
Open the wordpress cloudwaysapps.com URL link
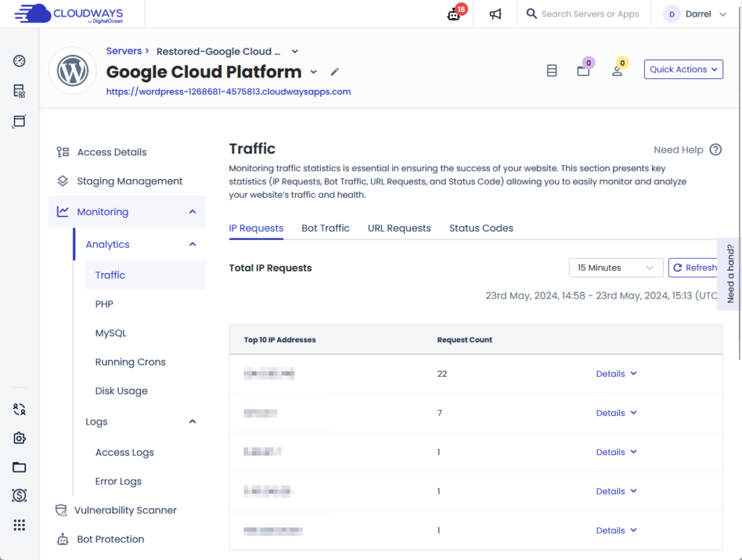coord(228,92)
